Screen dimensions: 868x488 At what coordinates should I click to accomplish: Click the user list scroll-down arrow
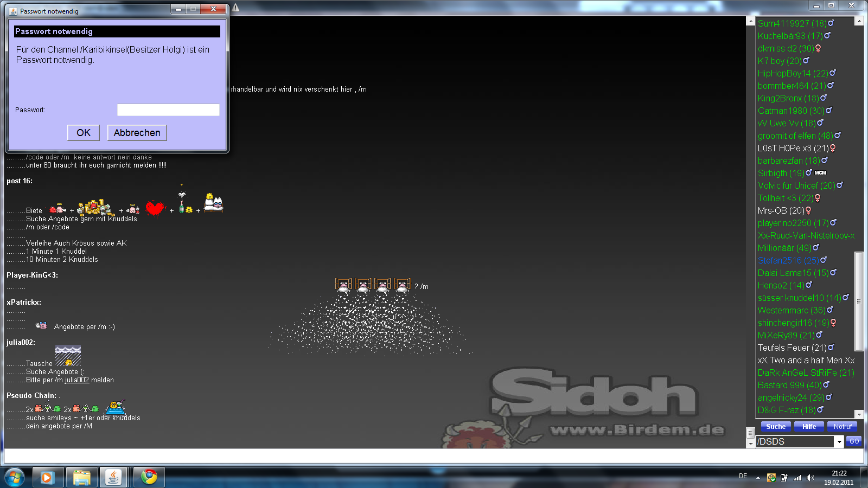(859, 414)
